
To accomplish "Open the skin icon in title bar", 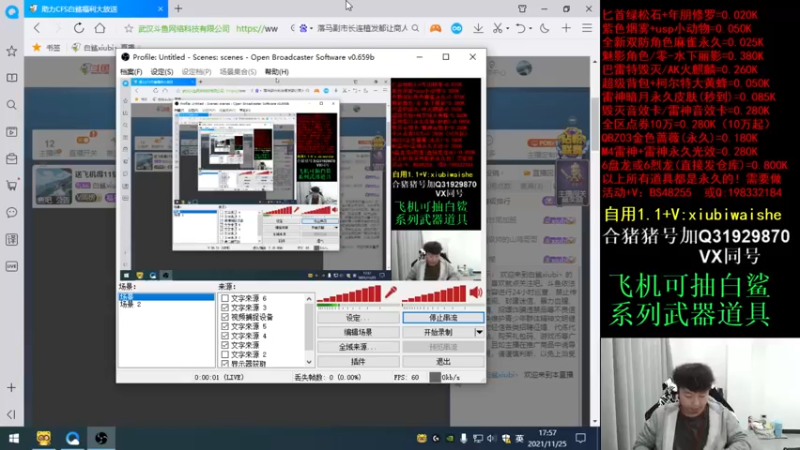I will tap(522, 9).
